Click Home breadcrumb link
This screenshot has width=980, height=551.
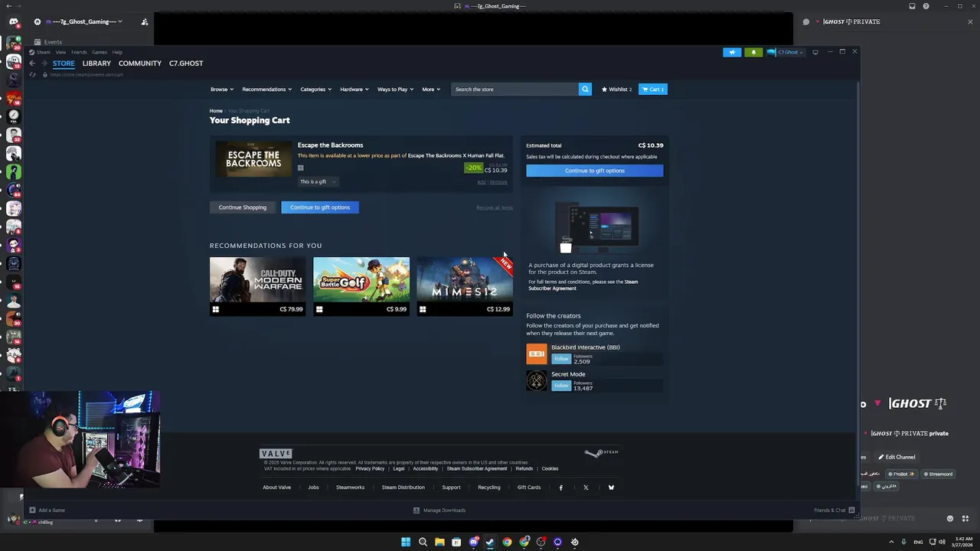216,111
